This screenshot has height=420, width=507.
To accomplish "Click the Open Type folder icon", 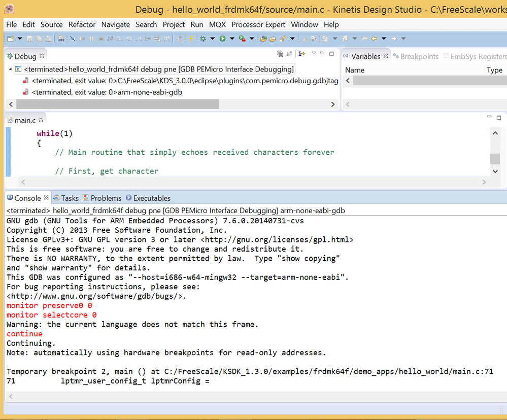I will [263, 39].
